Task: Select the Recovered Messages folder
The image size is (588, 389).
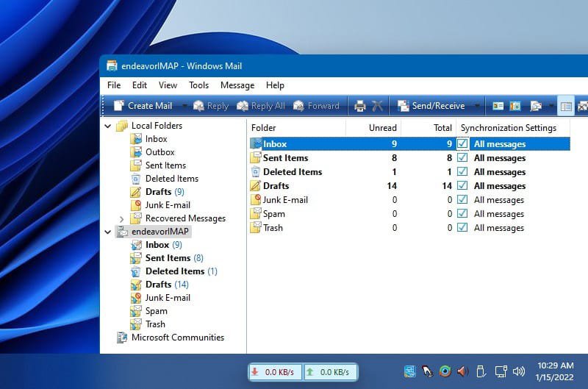Action: point(178,218)
